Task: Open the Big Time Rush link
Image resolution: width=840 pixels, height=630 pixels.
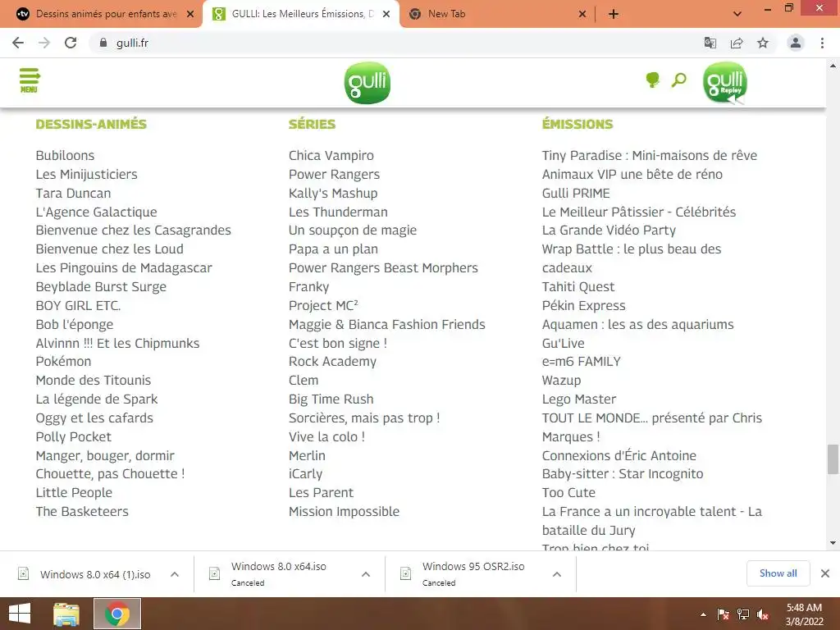Action: (331, 399)
